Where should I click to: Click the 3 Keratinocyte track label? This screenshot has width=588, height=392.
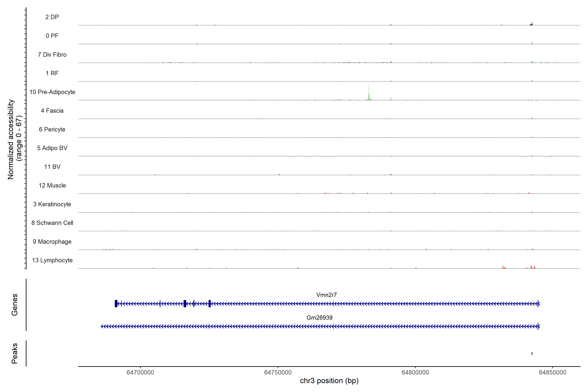pyautogui.click(x=52, y=204)
